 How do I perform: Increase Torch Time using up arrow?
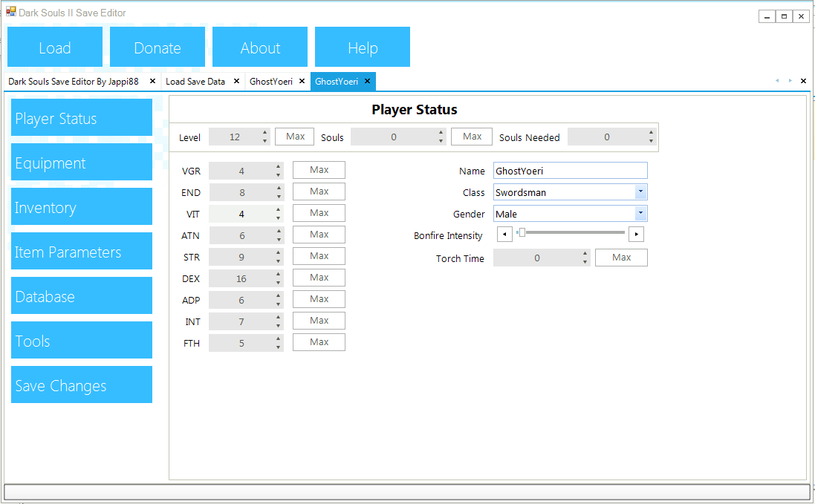tap(585, 253)
